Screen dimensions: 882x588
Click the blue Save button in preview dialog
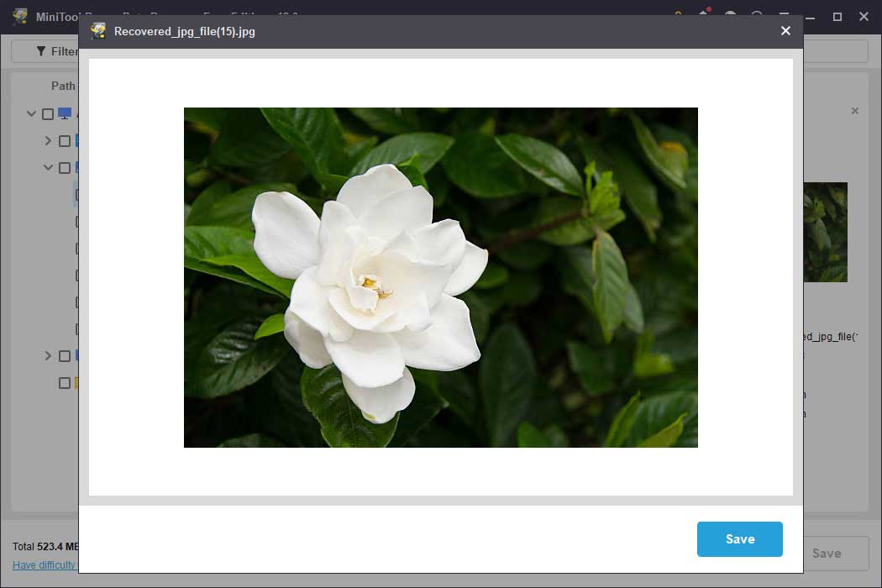[x=739, y=539]
